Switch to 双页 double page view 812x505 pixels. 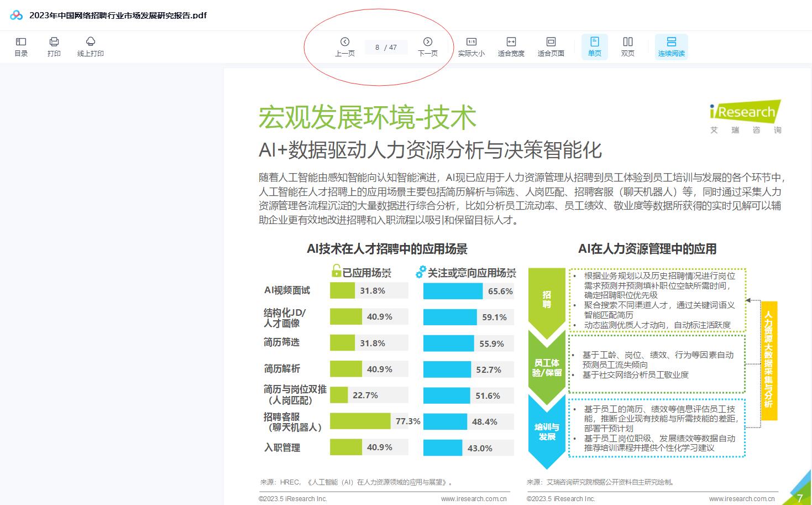(x=628, y=46)
